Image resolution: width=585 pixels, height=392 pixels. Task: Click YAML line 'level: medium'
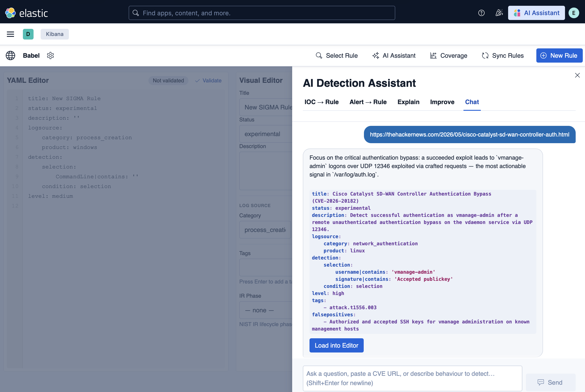[x=50, y=196]
